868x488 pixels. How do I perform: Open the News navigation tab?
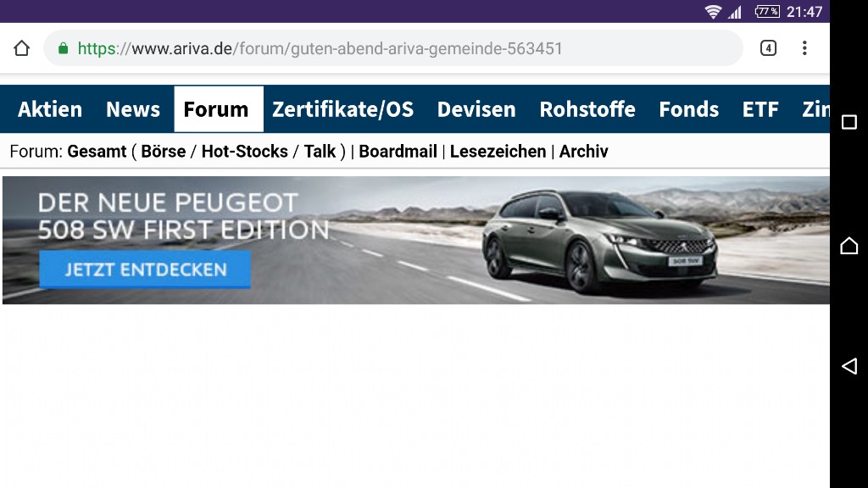click(x=133, y=109)
